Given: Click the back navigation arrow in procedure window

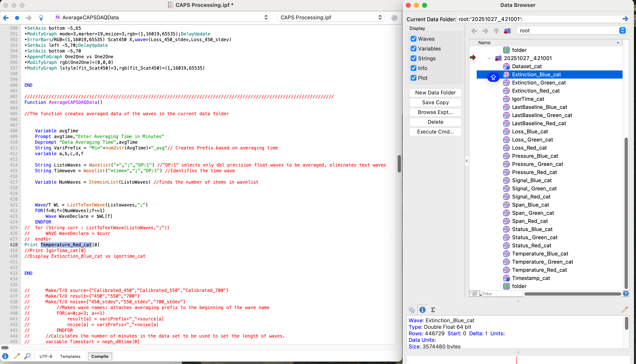Looking at the screenshot, I should point(6,18).
